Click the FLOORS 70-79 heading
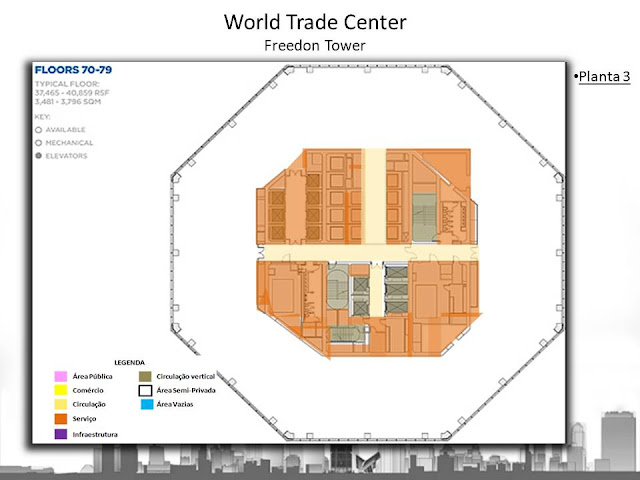Image resolution: width=640 pixels, height=480 pixels. [73, 70]
